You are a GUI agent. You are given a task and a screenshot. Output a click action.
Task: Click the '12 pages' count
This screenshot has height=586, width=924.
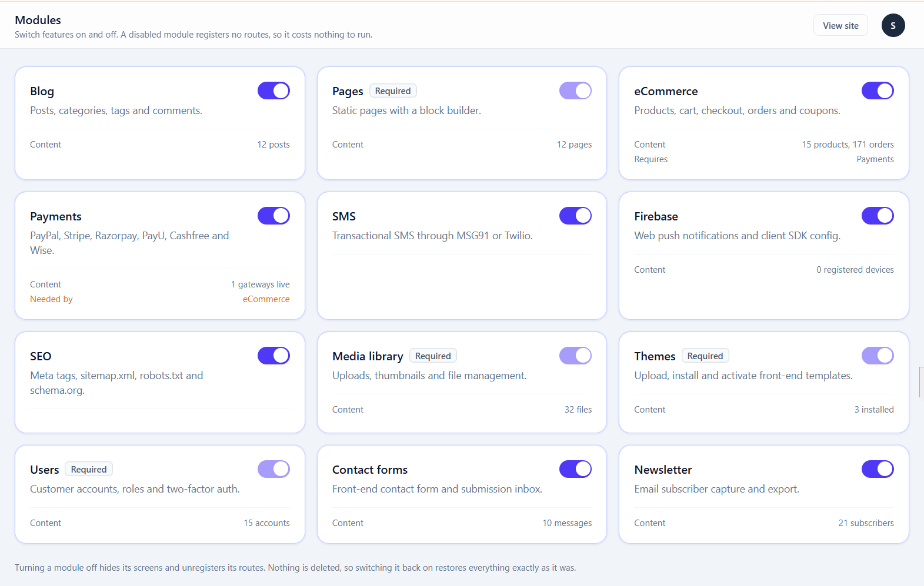coord(575,145)
